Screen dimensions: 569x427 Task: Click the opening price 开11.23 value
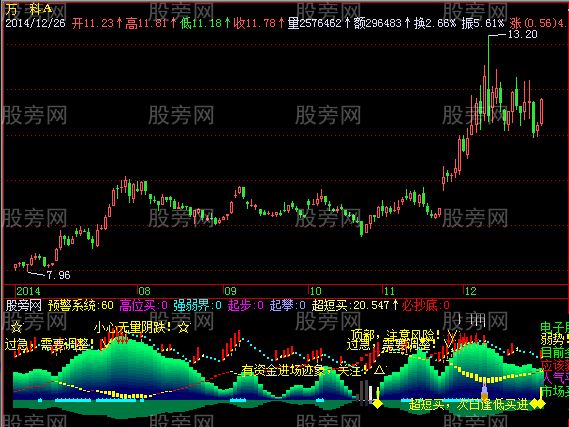93,24
